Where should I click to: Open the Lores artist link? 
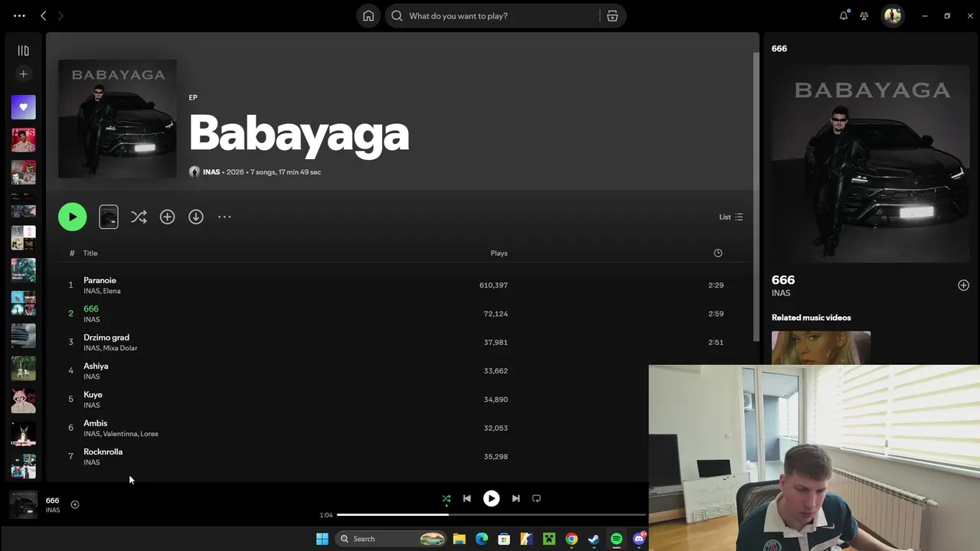click(x=149, y=434)
